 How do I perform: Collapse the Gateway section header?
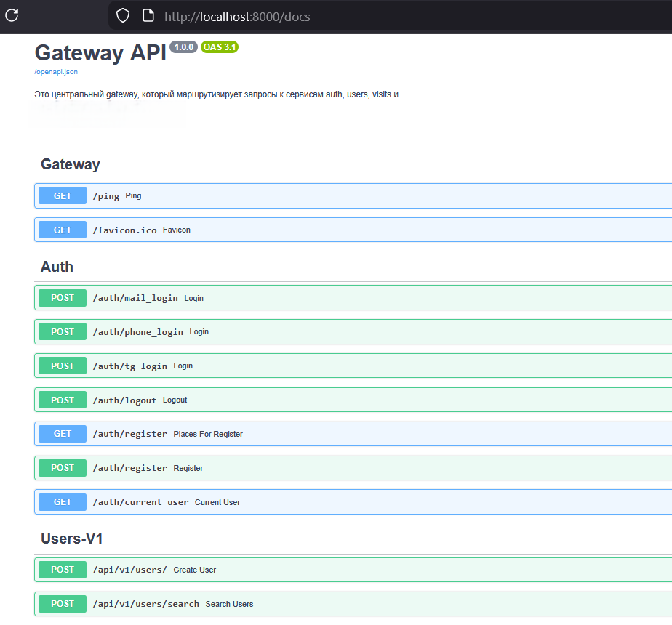[x=71, y=164]
